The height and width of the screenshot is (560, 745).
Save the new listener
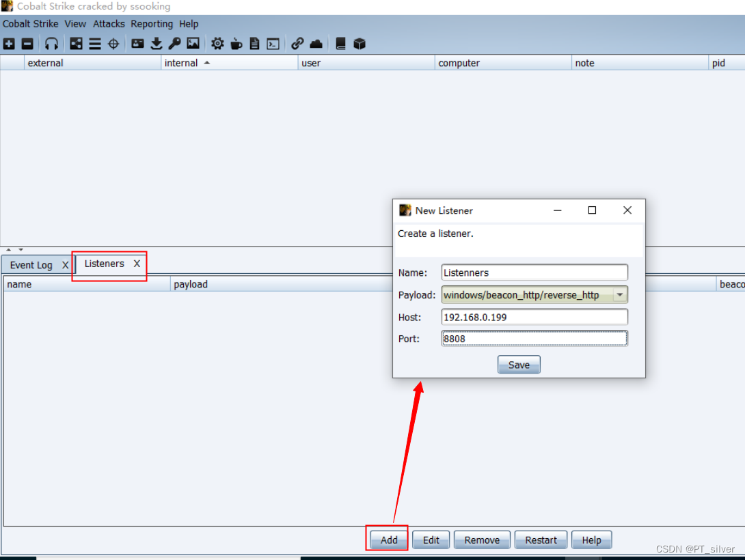click(x=519, y=365)
